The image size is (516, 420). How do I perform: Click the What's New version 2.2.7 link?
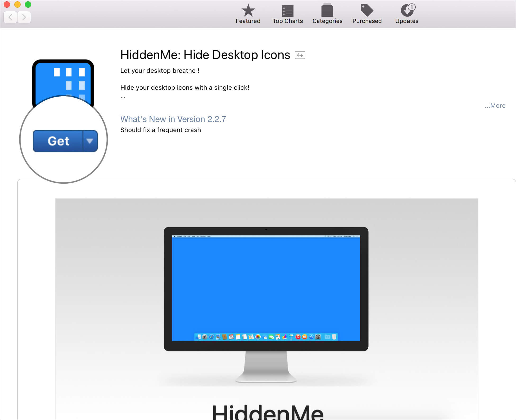(x=173, y=119)
